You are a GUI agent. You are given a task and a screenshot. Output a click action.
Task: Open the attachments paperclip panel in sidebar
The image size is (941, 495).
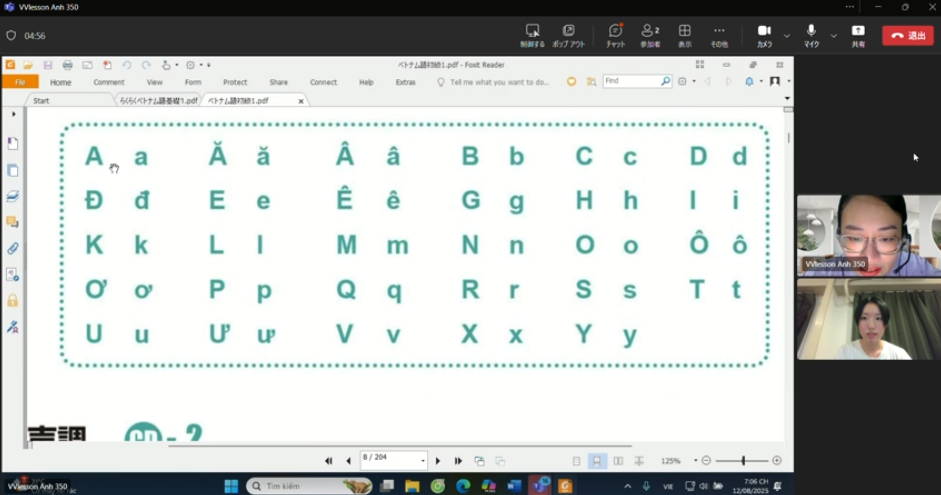(x=13, y=248)
